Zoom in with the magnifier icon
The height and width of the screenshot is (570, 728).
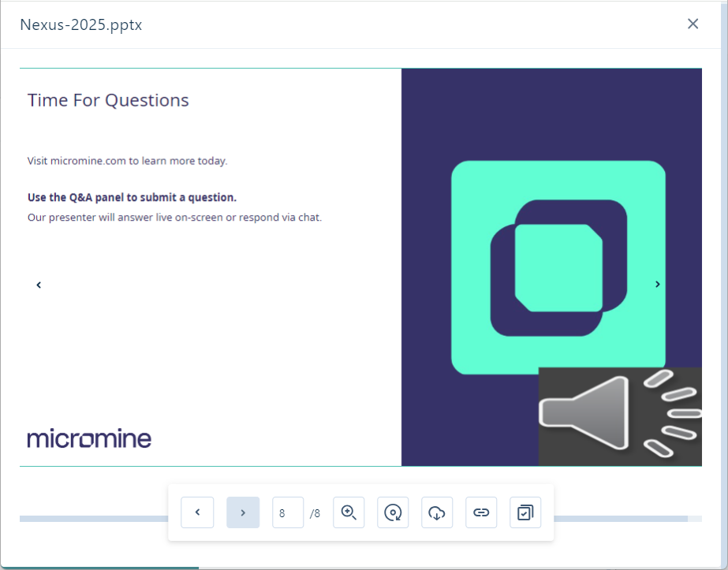click(349, 512)
